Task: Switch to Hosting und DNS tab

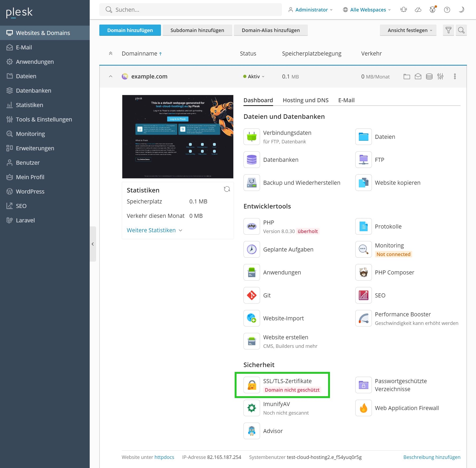Action: pos(305,100)
